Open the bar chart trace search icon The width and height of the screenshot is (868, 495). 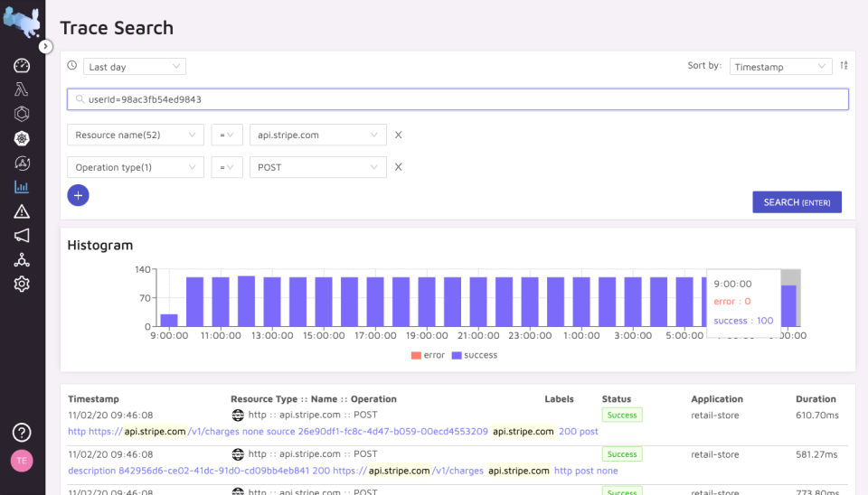(x=22, y=187)
